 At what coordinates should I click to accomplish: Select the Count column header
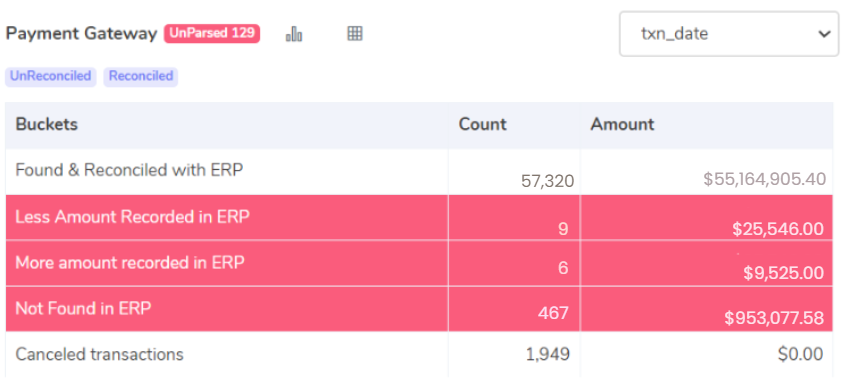point(483,125)
